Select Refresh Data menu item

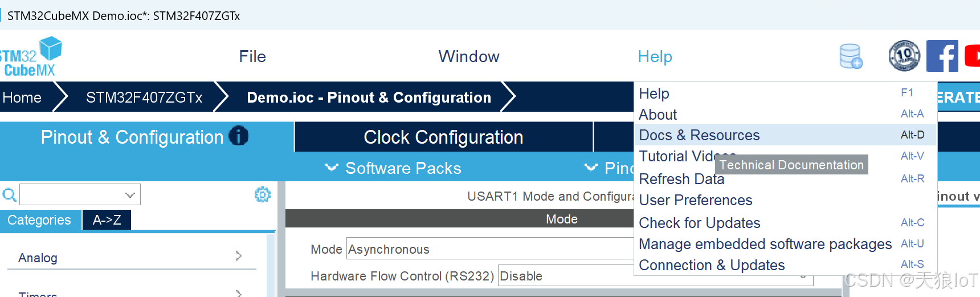click(x=785, y=179)
